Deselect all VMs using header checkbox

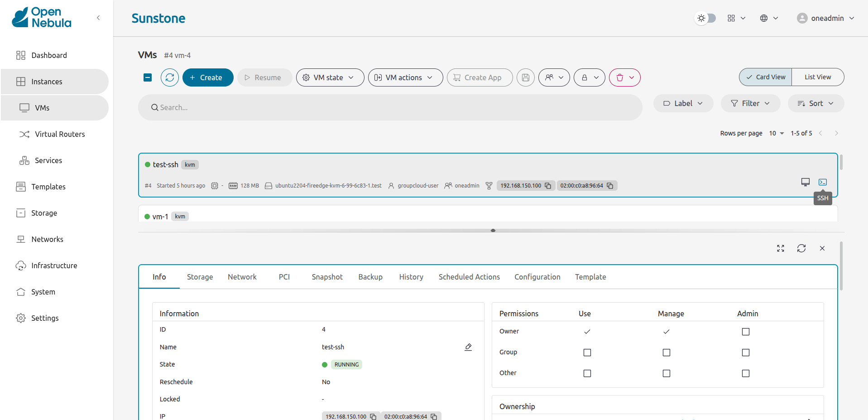point(148,77)
